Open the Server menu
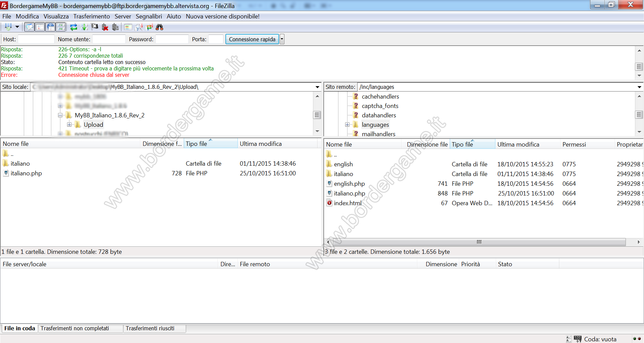 click(x=123, y=16)
